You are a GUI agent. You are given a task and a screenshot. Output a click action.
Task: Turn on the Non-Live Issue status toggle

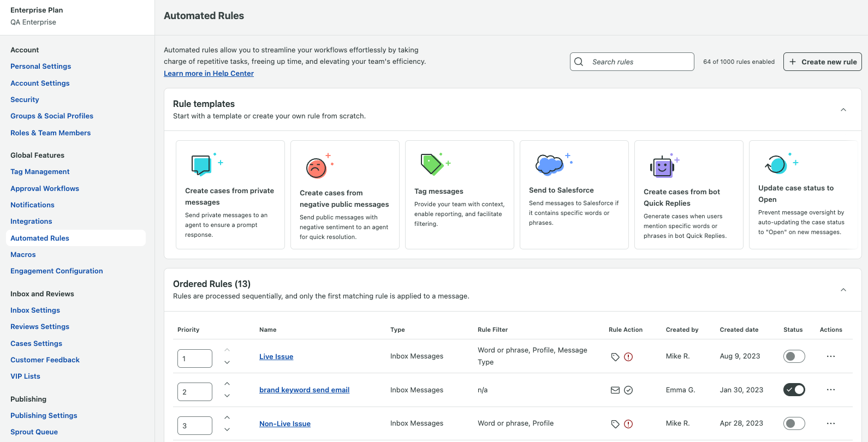point(794,423)
